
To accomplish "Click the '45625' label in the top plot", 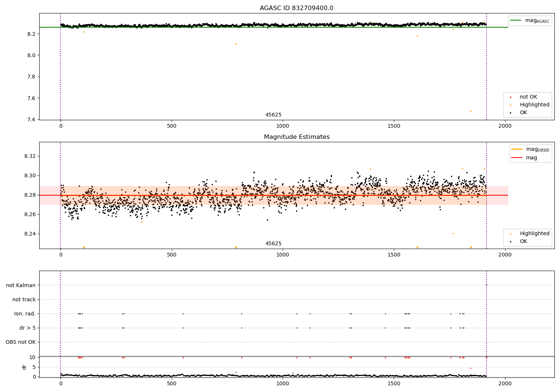I will pyautogui.click(x=273, y=115).
